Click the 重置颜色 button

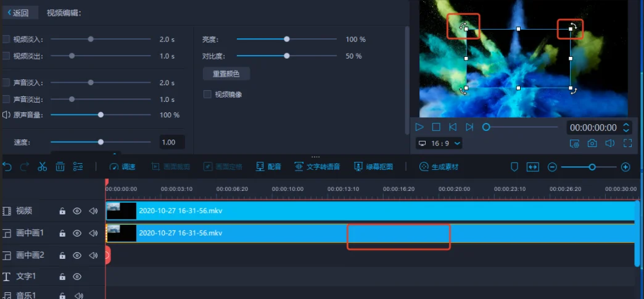[226, 74]
